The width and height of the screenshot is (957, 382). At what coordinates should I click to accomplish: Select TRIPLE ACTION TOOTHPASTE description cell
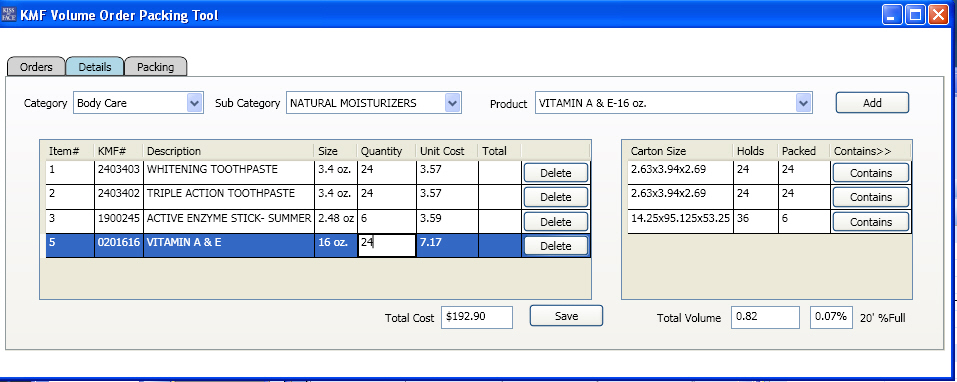click(229, 196)
